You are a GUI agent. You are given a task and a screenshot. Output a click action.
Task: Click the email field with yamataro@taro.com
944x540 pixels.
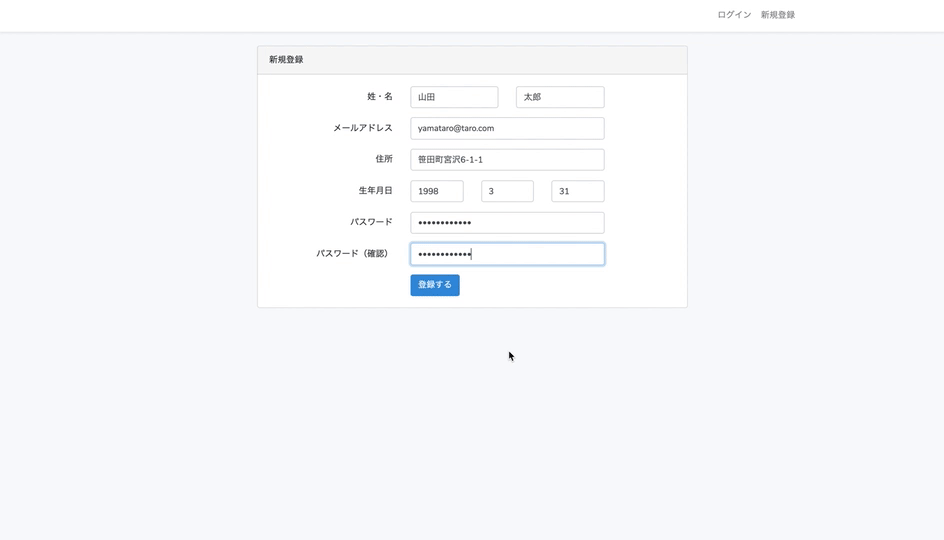click(507, 128)
